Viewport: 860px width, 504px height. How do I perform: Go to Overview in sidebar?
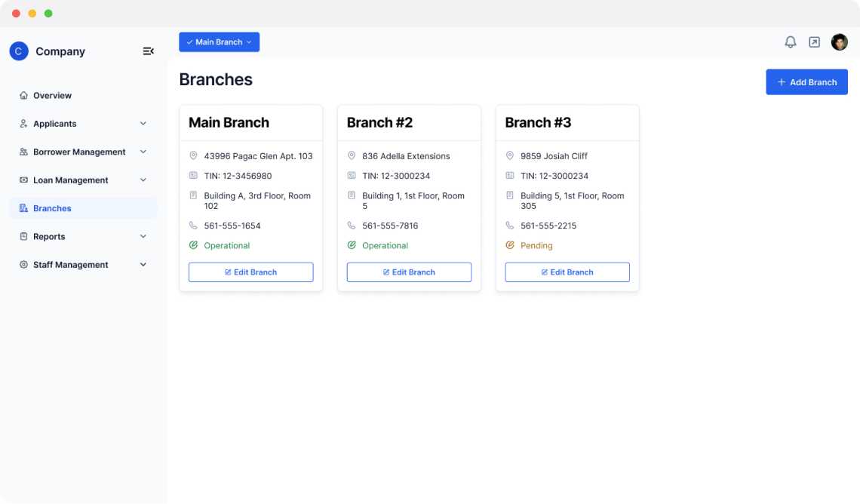84,95
